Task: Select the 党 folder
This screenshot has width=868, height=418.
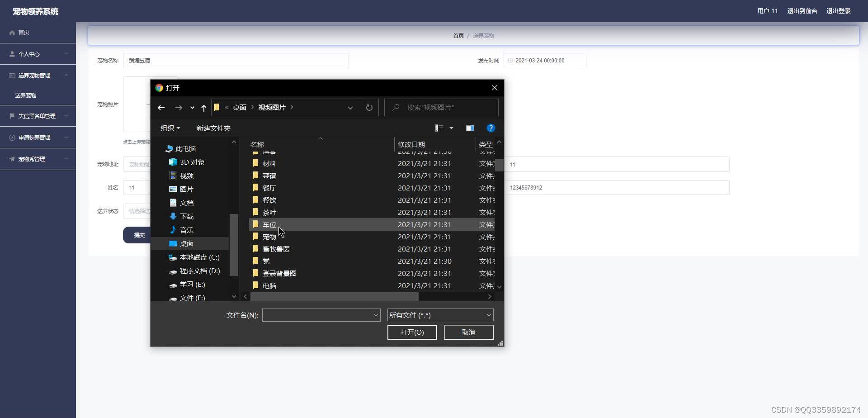Action: click(372, 261)
